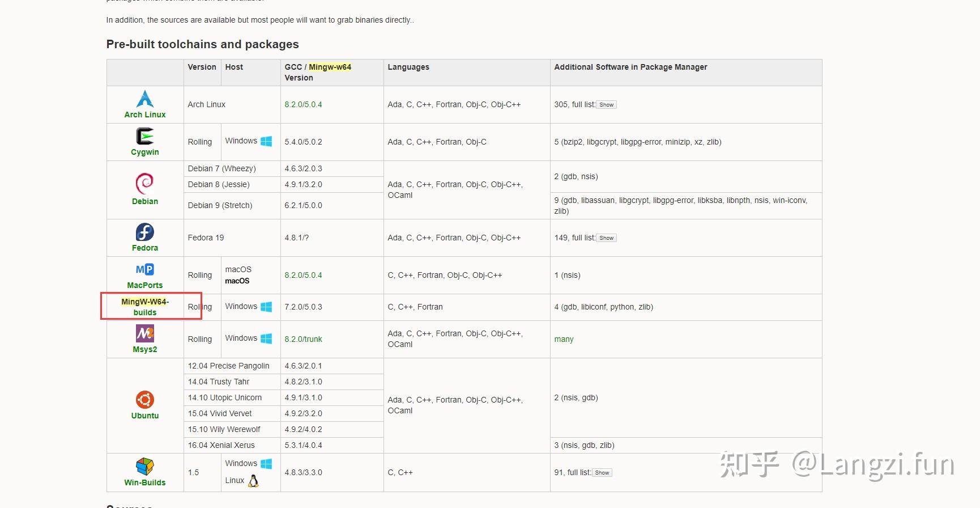Click the Arch Linux logo icon
Image resolution: width=980 pixels, height=508 pixels.
[145, 99]
